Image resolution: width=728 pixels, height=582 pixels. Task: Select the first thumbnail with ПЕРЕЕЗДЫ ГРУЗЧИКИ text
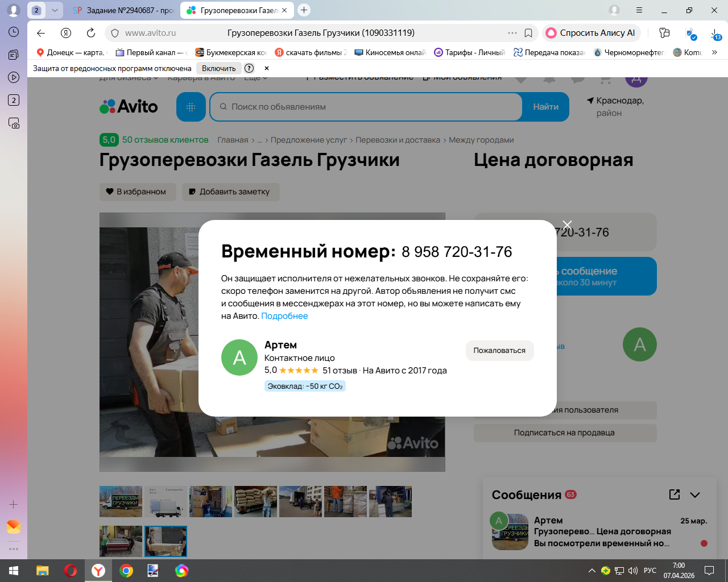tap(121, 501)
